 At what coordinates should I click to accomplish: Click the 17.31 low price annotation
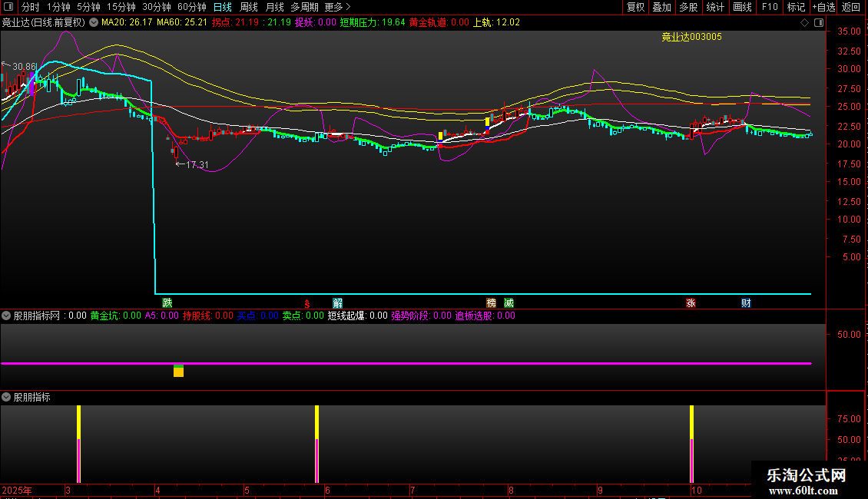pyautogui.click(x=197, y=165)
